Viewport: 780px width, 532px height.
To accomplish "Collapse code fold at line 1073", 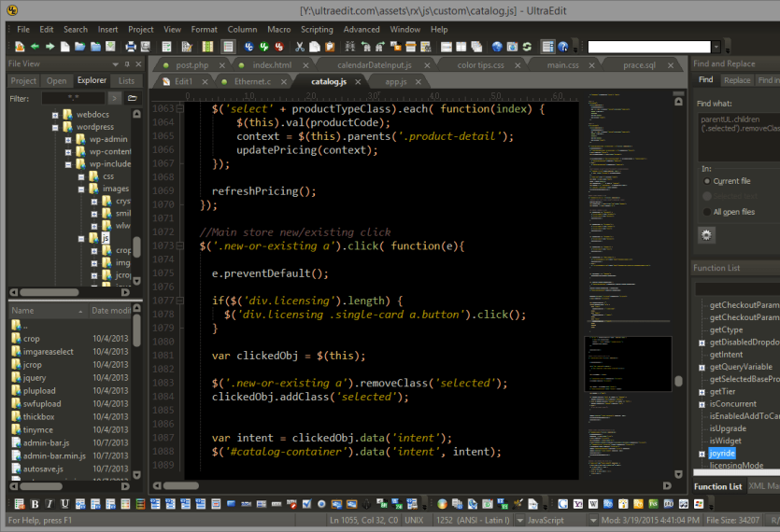I will pyautogui.click(x=180, y=245).
